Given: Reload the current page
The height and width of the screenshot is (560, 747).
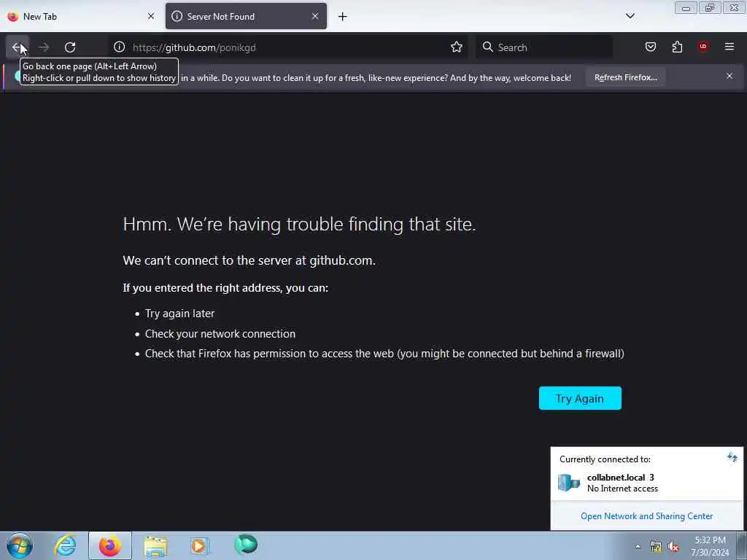Looking at the screenshot, I should coord(70,47).
